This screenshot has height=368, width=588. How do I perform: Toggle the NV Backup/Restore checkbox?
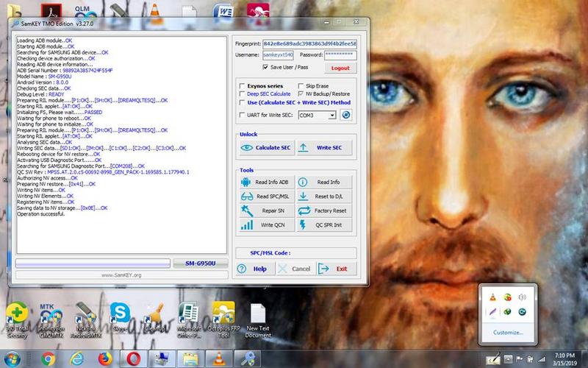coord(301,94)
